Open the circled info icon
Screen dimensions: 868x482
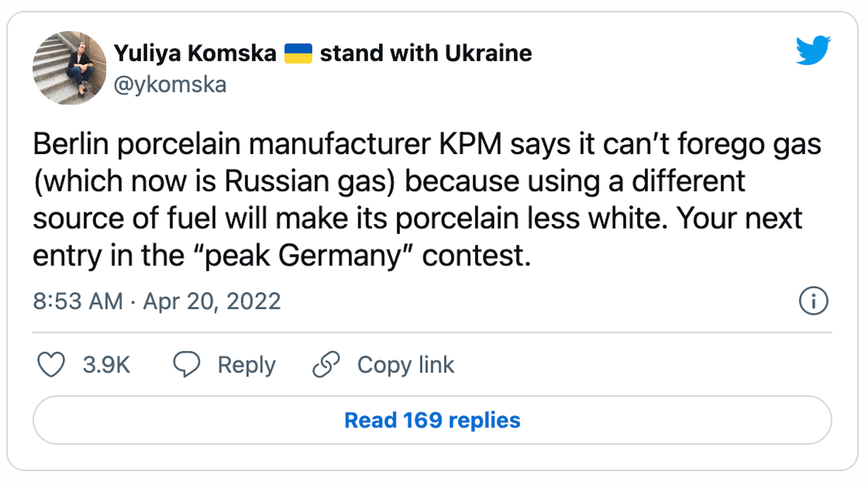[813, 301]
